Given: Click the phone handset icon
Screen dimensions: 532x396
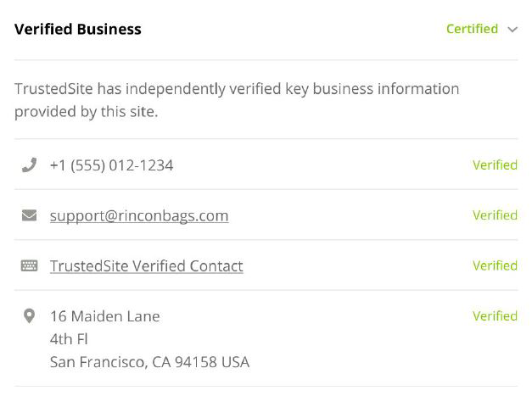Looking at the screenshot, I should coord(29,165).
